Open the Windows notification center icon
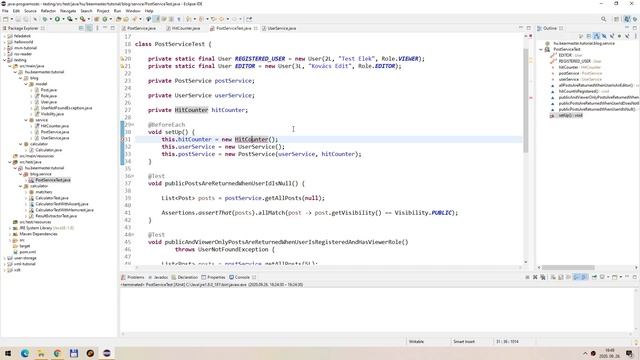The width and height of the screenshot is (640, 360). tap(629, 353)
